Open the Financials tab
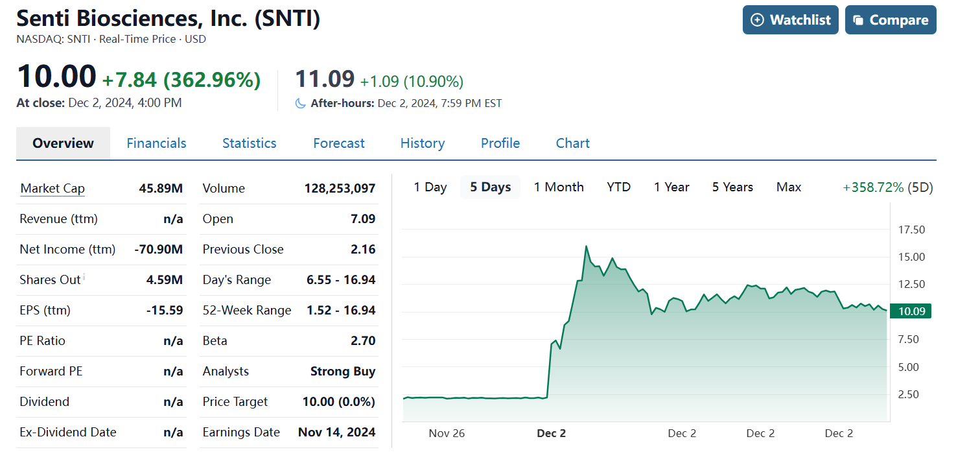The width and height of the screenshot is (980, 463). click(156, 143)
